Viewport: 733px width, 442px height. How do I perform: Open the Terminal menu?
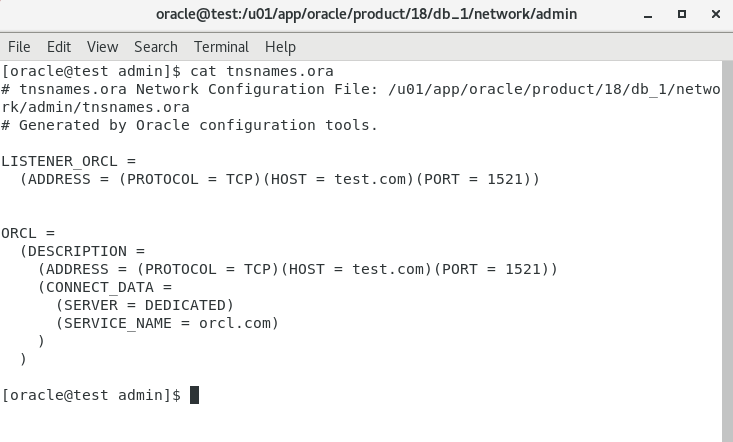222,47
